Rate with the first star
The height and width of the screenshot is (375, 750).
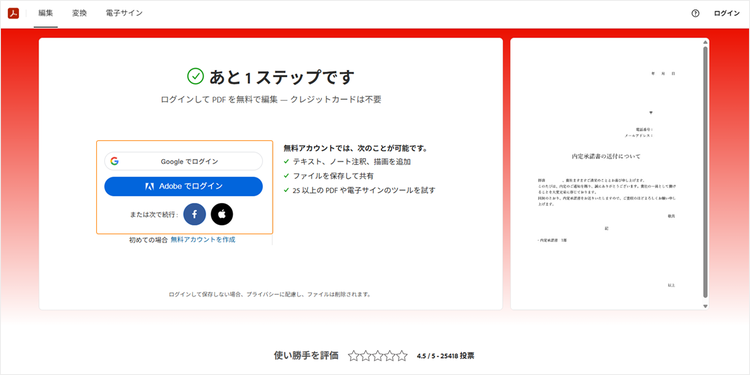click(353, 355)
